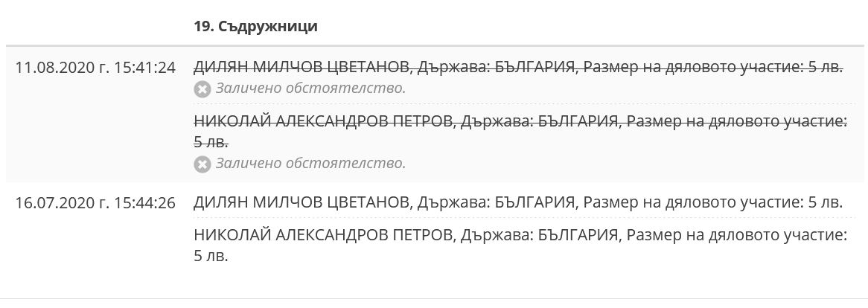Click the '19. Съдружници' section heading
The width and height of the screenshot is (868, 308).
[x=255, y=27]
